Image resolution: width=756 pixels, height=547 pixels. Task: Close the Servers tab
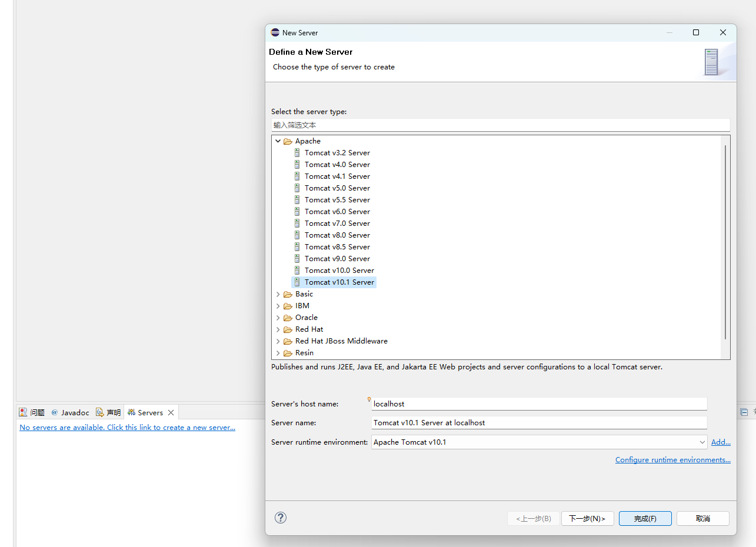coord(171,412)
